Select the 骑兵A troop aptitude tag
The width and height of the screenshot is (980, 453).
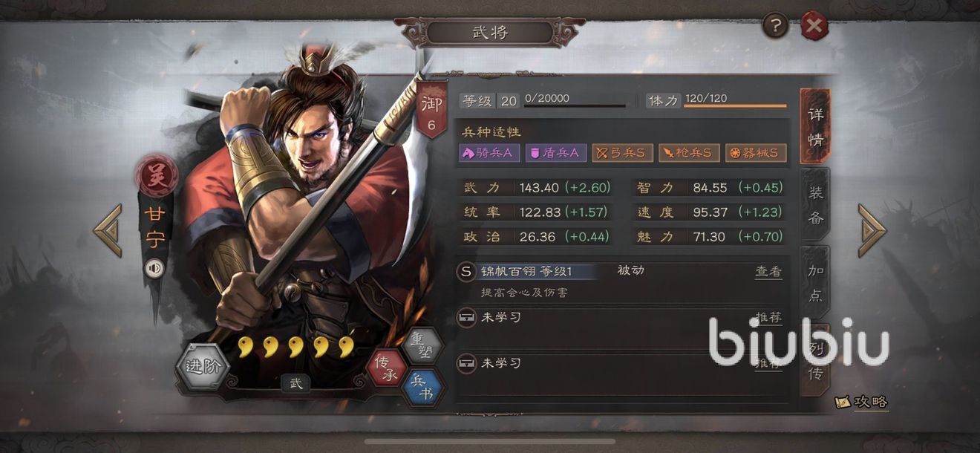tap(489, 153)
